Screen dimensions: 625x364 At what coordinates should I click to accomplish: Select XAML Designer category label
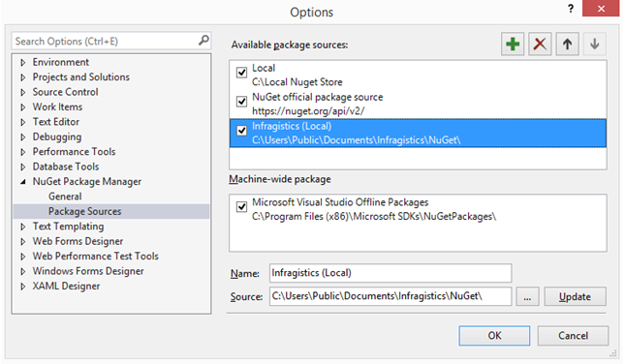coord(66,286)
